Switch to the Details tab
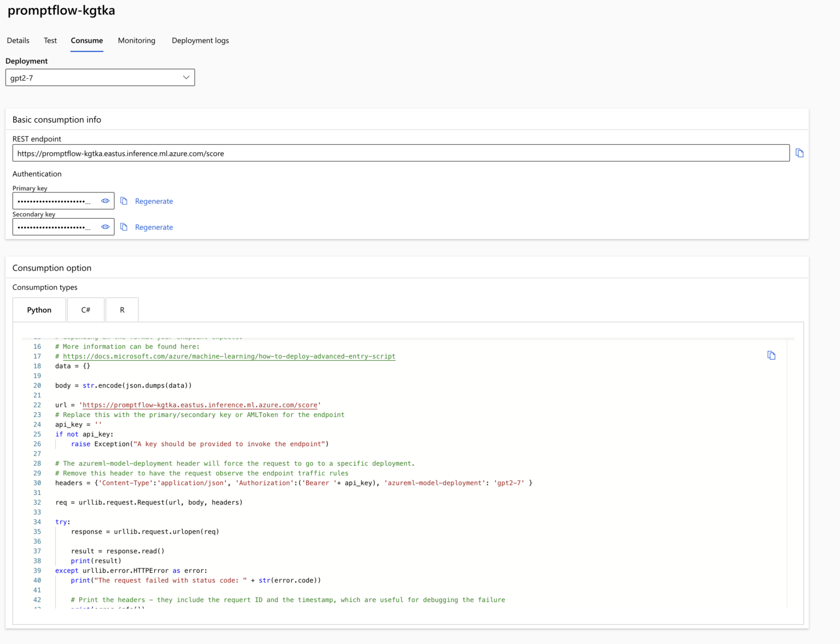The width and height of the screenshot is (840, 644). (18, 40)
